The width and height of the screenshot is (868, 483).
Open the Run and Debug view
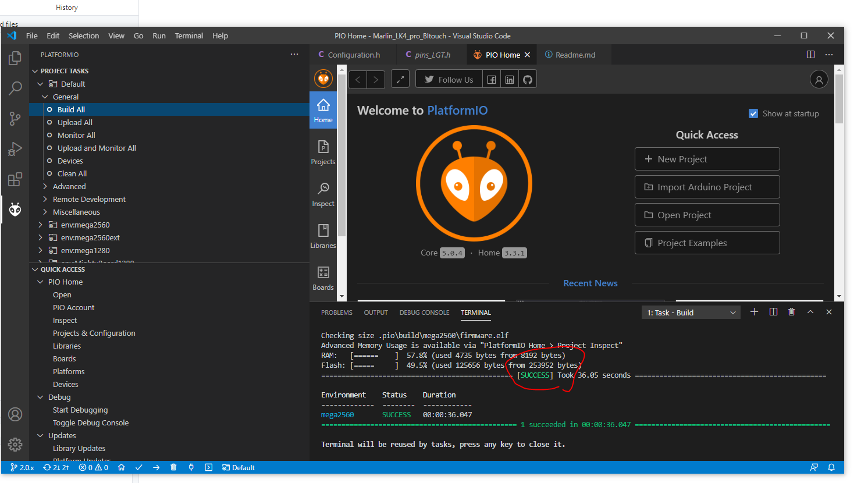[15, 149]
